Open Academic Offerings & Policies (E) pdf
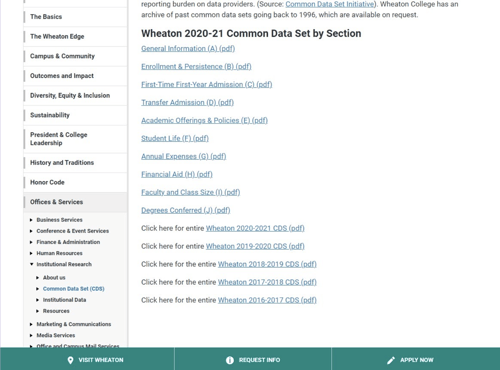This screenshot has width=500, height=370. click(x=204, y=121)
